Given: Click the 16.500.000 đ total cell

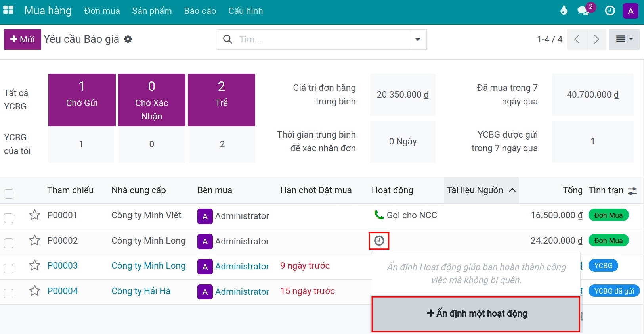Looking at the screenshot, I should pyautogui.click(x=556, y=215).
